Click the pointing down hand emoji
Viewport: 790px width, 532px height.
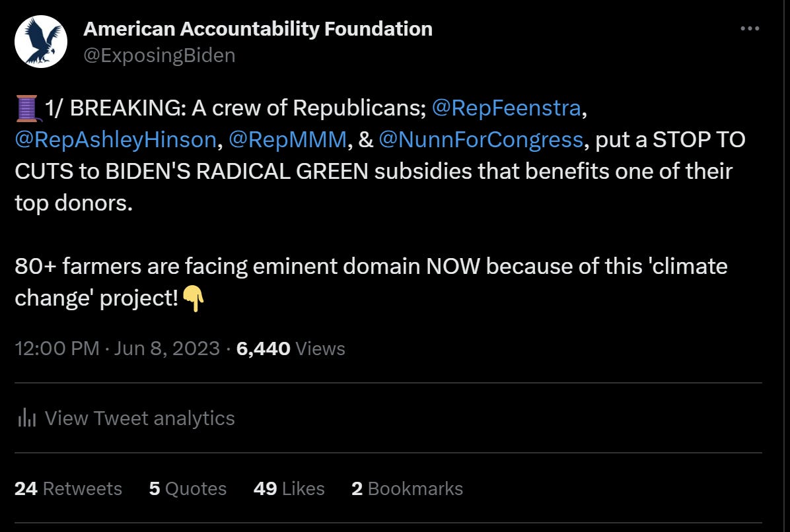(193, 298)
